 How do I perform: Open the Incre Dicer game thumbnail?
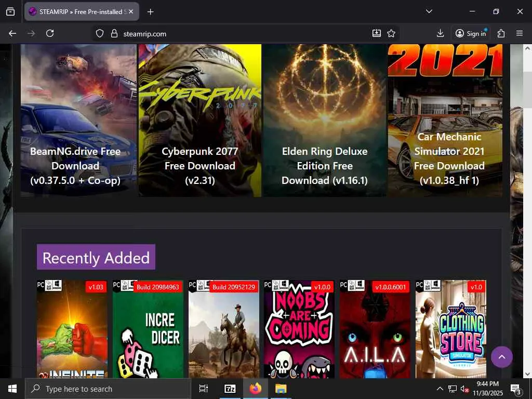pyautogui.click(x=148, y=329)
